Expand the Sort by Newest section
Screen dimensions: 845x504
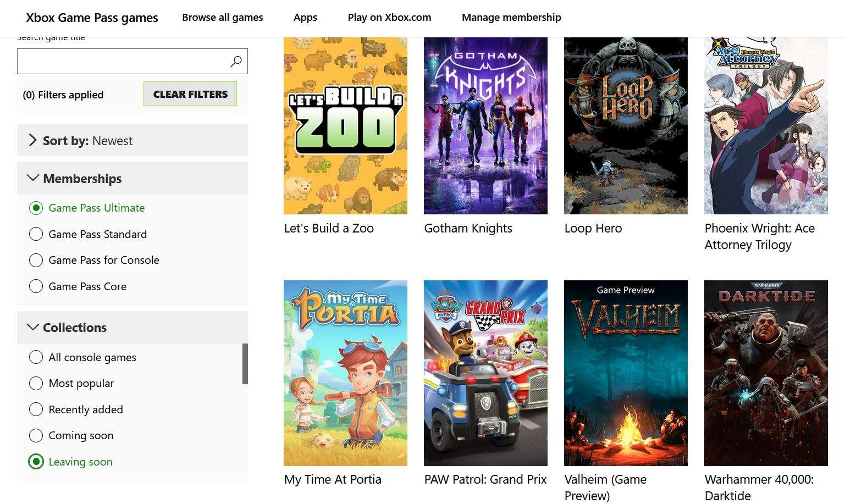[132, 140]
